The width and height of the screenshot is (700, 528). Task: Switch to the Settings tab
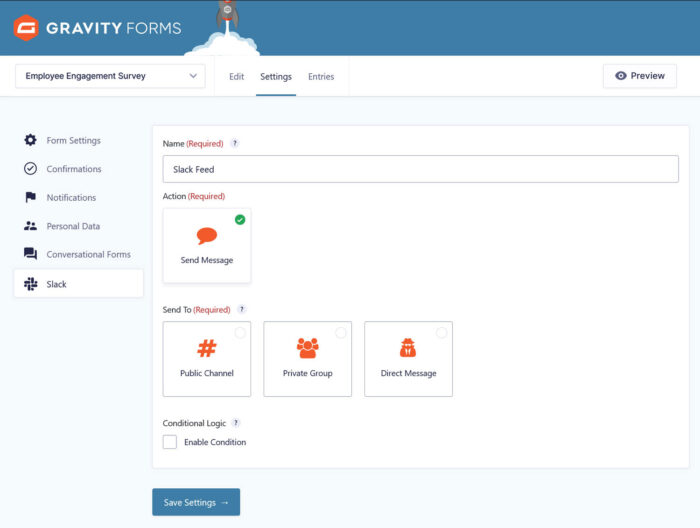pyautogui.click(x=276, y=76)
